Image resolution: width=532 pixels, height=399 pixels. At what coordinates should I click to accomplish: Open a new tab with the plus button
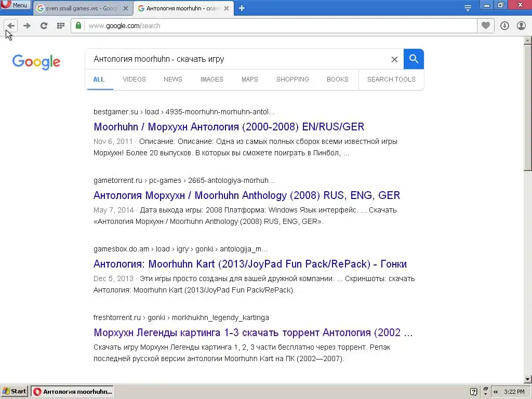tap(242, 8)
